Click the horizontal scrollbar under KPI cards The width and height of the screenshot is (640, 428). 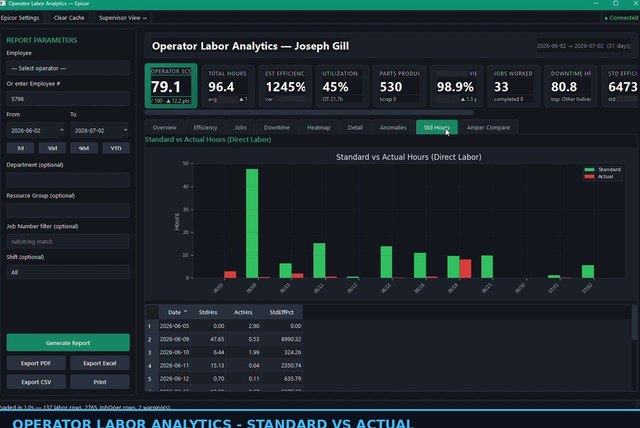coord(309,112)
